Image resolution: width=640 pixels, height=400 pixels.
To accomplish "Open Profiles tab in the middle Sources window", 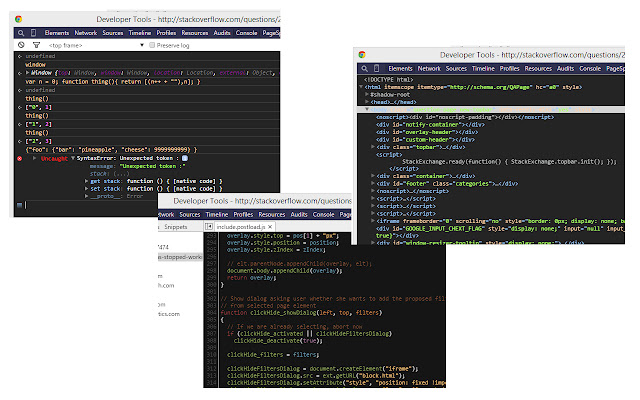I will [243, 214].
